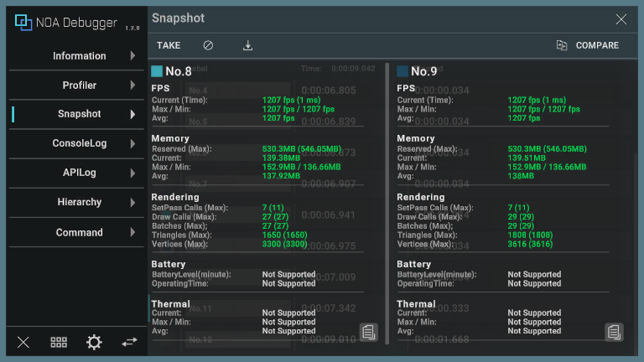Open settings gear in the sidebar

94,342
